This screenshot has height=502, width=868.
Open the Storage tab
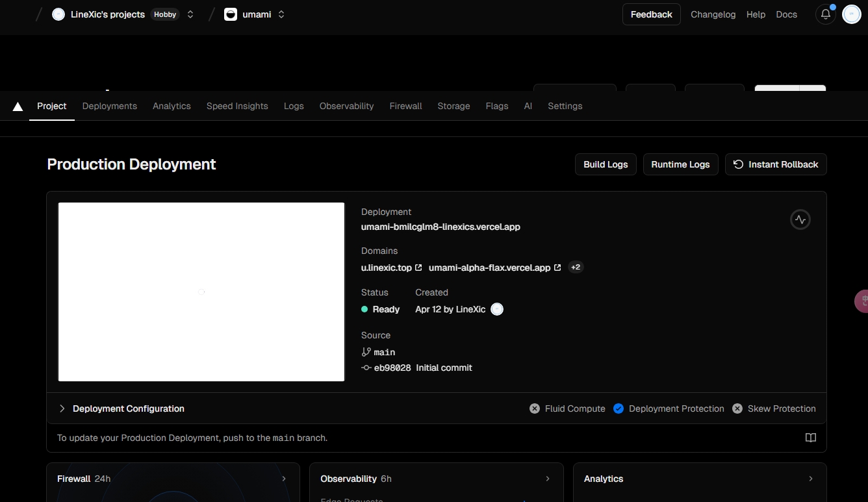coord(453,106)
